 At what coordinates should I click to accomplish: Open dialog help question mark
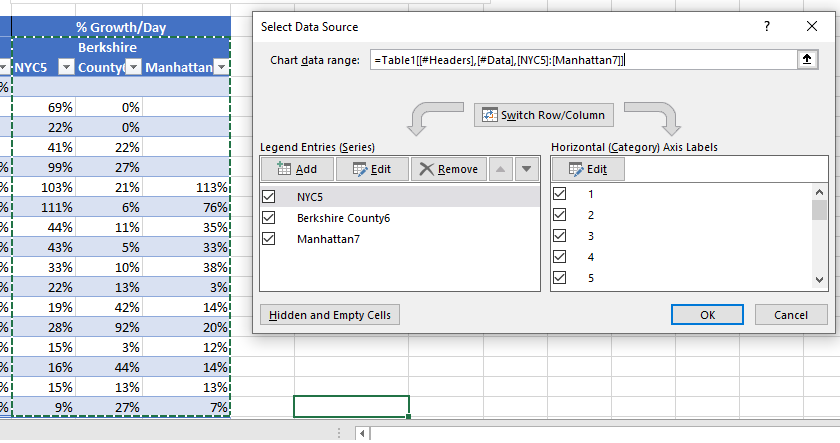(x=767, y=26)
